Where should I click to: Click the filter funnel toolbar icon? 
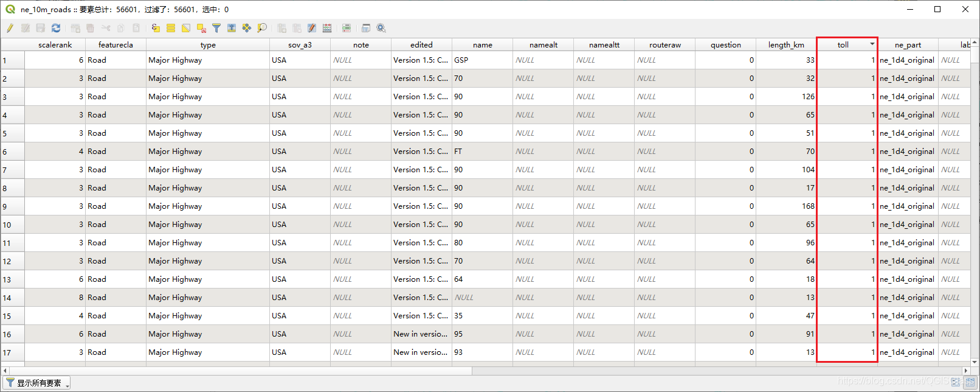point(216,28)
